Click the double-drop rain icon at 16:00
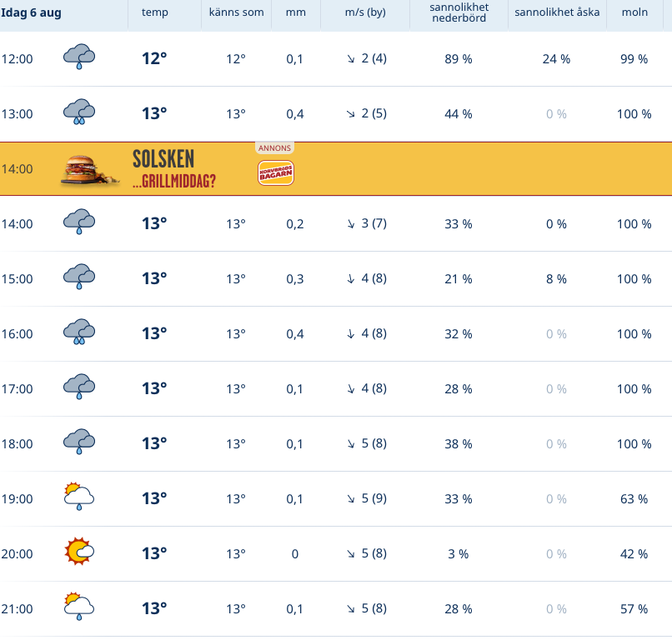Viewport: 672px width, 640px height. [79, 332]
